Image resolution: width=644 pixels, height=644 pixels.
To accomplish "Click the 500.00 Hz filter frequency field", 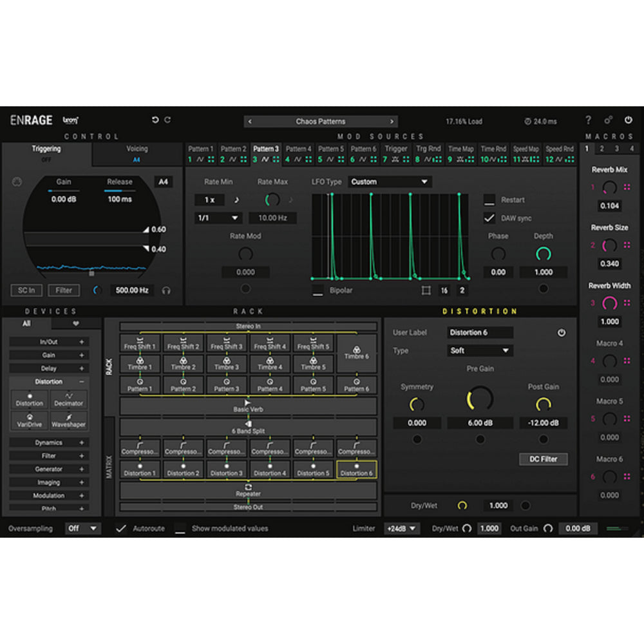I will [132, 290].
